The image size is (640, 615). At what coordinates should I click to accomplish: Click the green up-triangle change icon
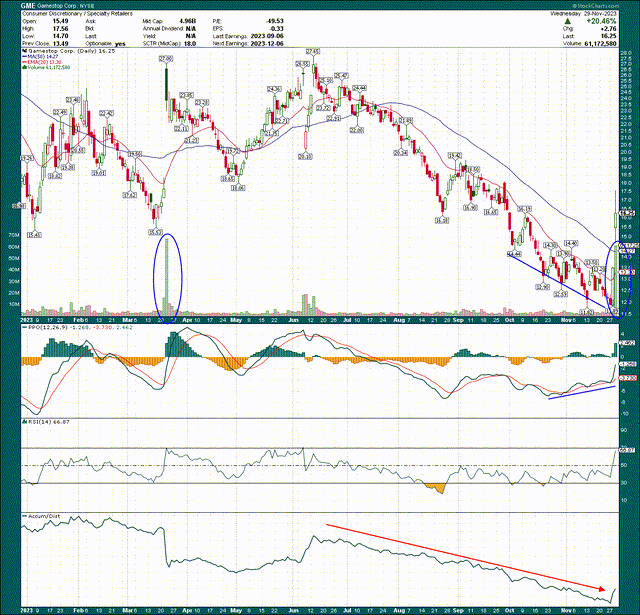[568, 21]
